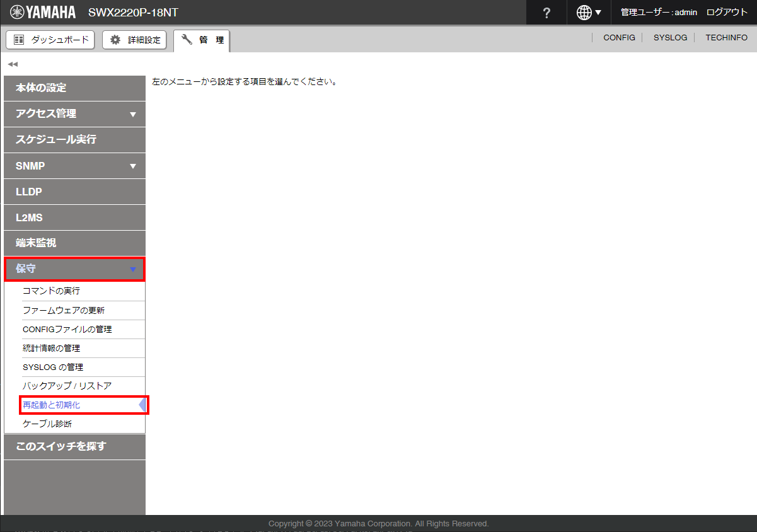The width and height of the screenshot is (757, 532).
Task: Open the CONFIG link
Action: [619, 38]
